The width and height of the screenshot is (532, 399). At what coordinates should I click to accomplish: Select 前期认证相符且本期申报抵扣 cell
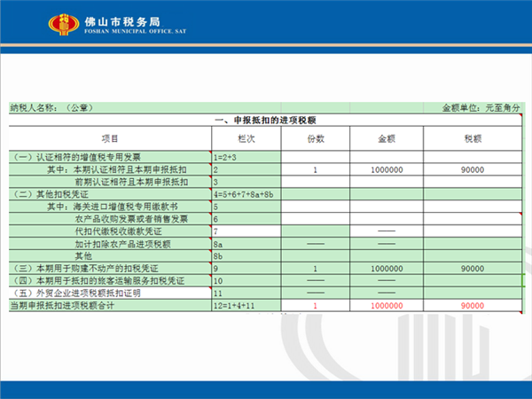click(x=110, y=182)
